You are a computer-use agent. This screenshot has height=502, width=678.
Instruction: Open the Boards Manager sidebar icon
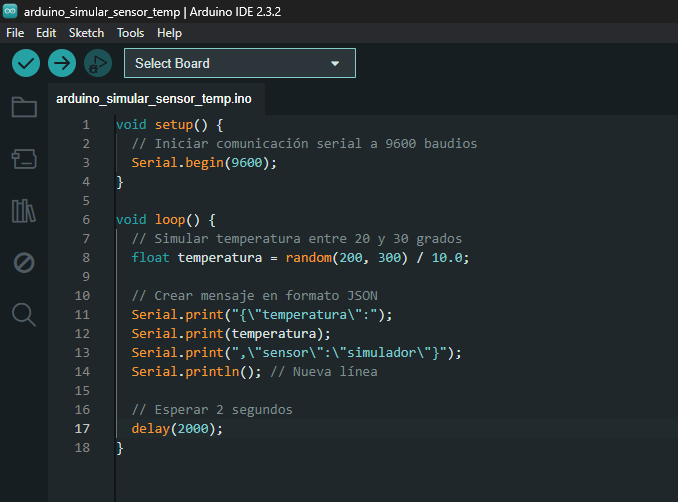(x=24, y=158)
